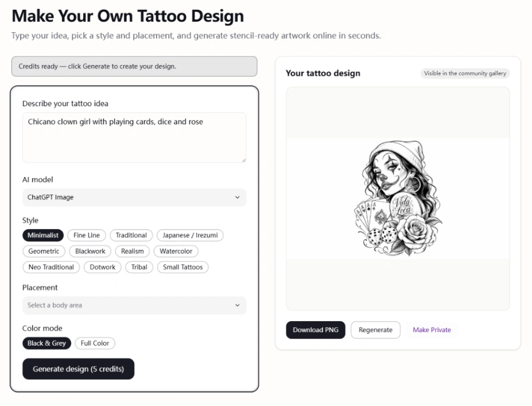Pick Neo Traditional style
532x406 pixels.
coord(51,267)
